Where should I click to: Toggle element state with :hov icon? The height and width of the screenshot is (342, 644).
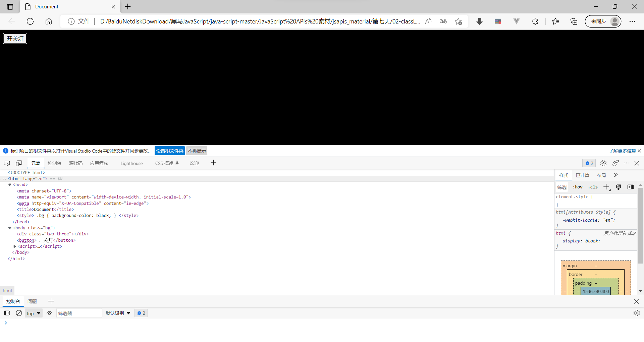coord(578,187)
